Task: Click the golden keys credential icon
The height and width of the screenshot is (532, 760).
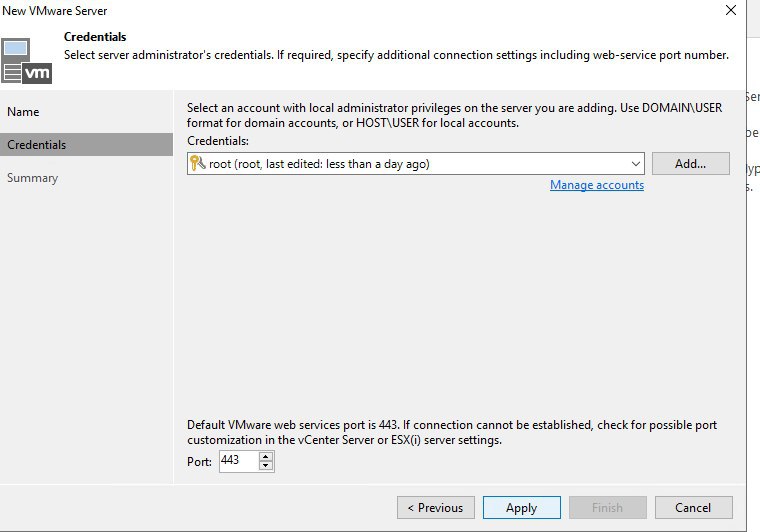Action: click(198, 163)
